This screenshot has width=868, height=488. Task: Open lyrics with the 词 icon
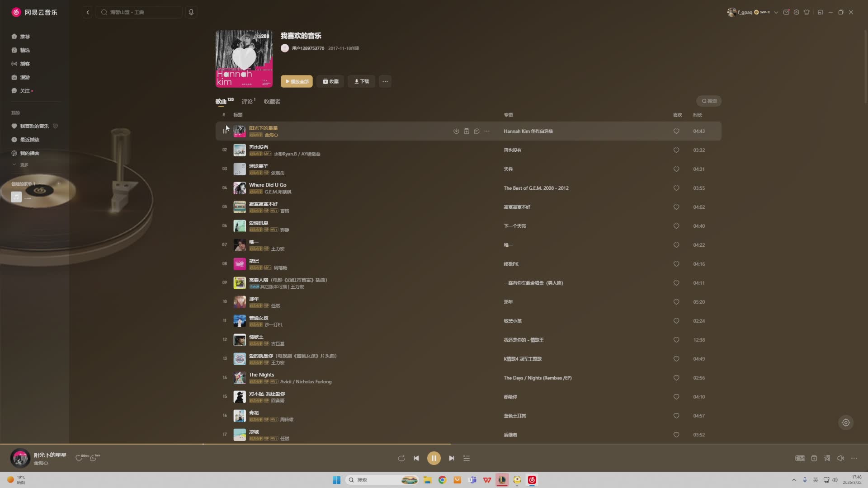(827, 458)
